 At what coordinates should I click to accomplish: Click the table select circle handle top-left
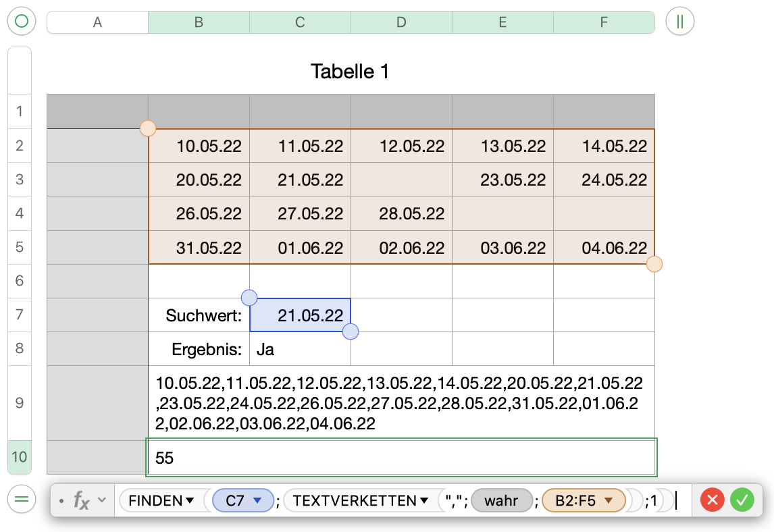coord(21,22)
